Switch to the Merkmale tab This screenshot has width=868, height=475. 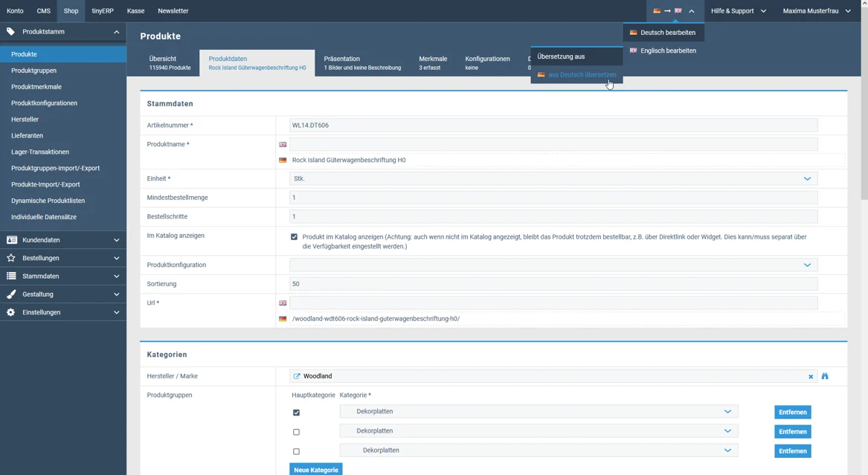click(x=433, y=62)
